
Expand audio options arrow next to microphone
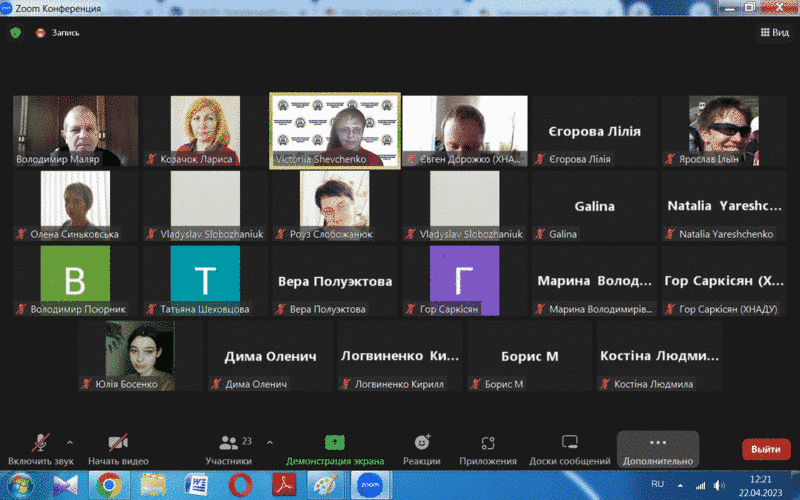point(69,441)
